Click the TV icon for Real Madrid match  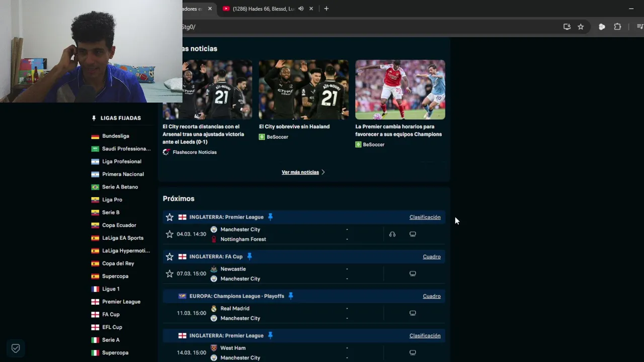pyautogui.click(x=413, y=313)
